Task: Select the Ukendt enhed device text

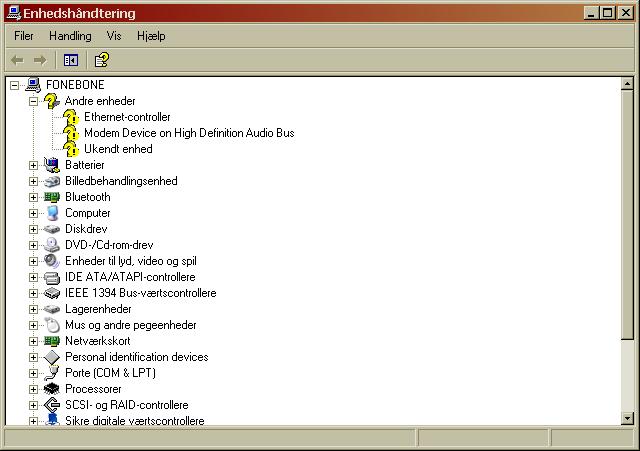Action: pyautogui.click(x=118, y=149)
